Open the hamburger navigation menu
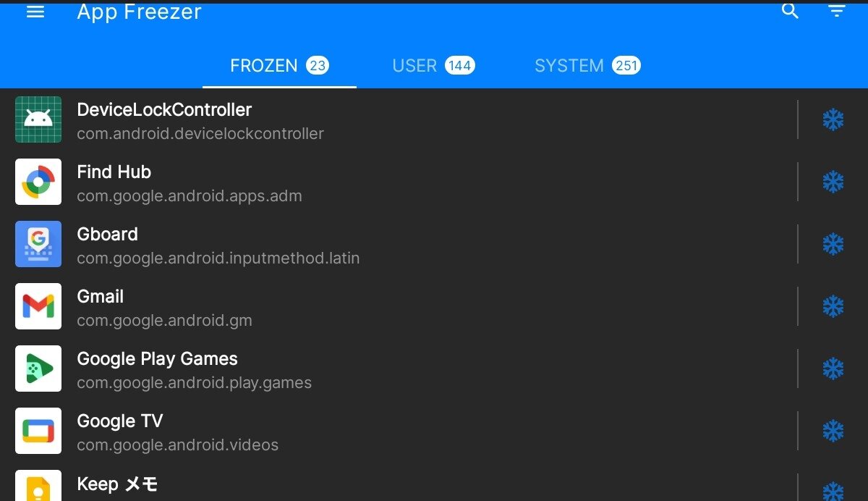 click(x=35, y=12)
